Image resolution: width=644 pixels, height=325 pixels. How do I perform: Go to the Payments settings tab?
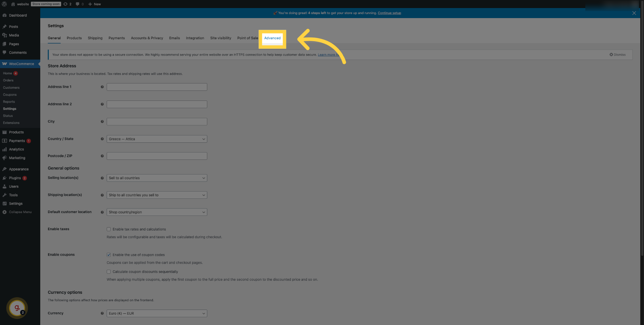coord(117,38)
